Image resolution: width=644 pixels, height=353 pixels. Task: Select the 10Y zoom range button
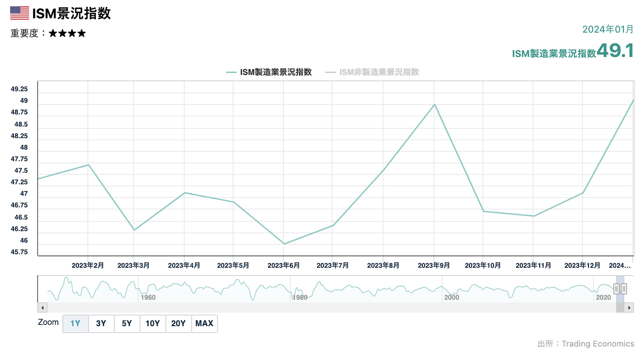tap(153, 324)
